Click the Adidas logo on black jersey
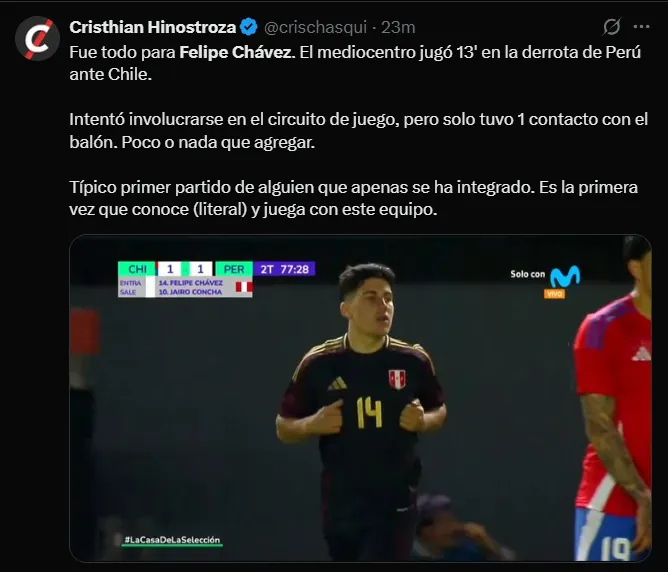The image size is (668, 572). pyautogui.click(x=337, y=384)
